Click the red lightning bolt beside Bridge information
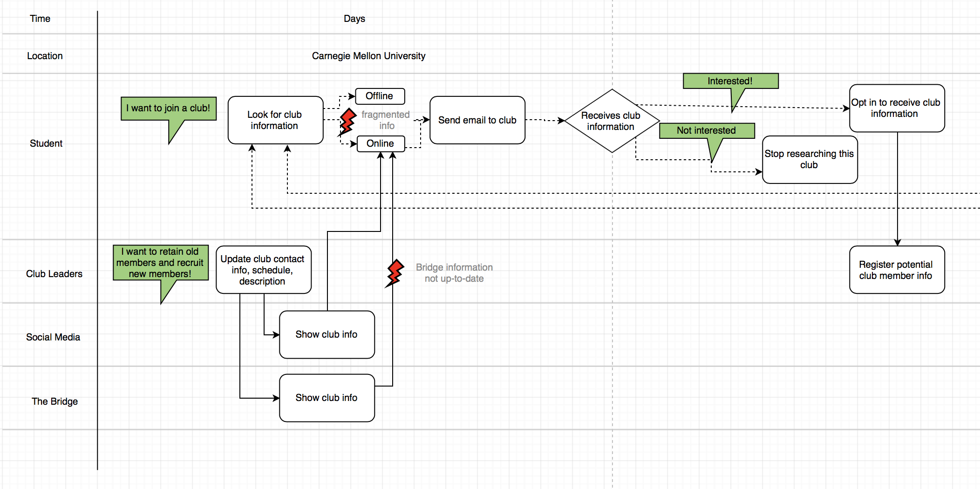Viewport: 980px width, 489px height. [x=395, y=273]
